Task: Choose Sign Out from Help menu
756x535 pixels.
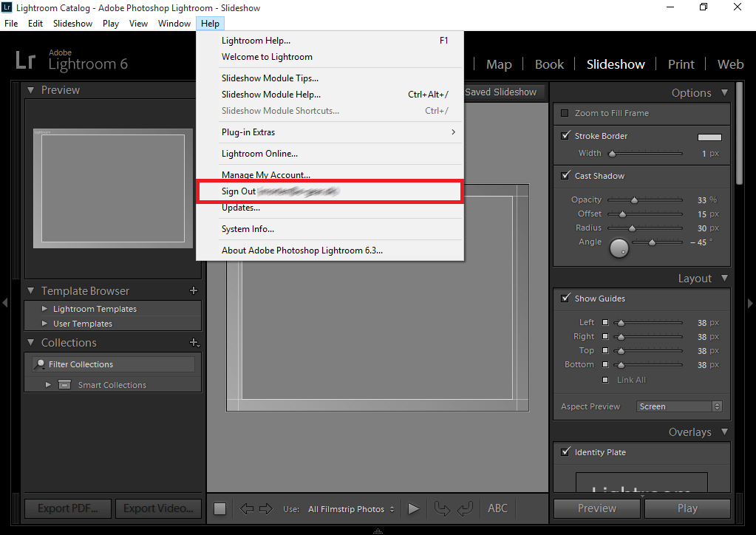Action: tap(330, 191)
